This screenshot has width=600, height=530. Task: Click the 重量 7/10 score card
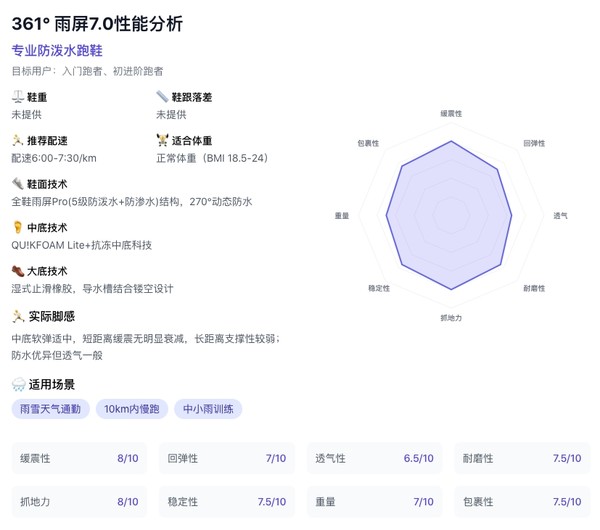(374, 501)
